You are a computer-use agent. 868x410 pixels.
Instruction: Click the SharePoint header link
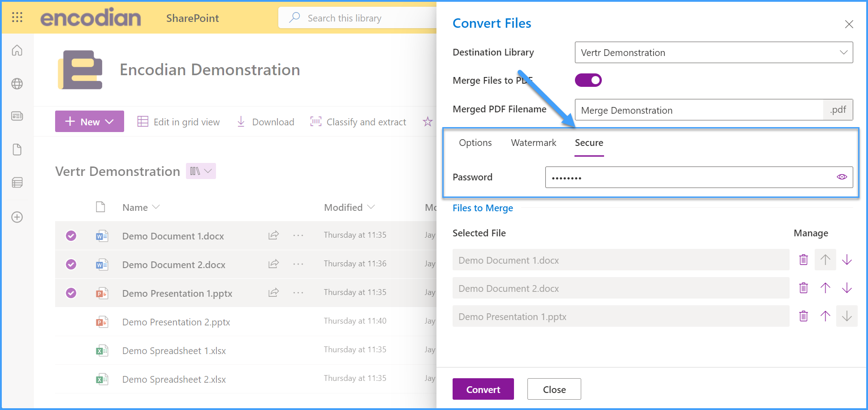coord(192,18)
